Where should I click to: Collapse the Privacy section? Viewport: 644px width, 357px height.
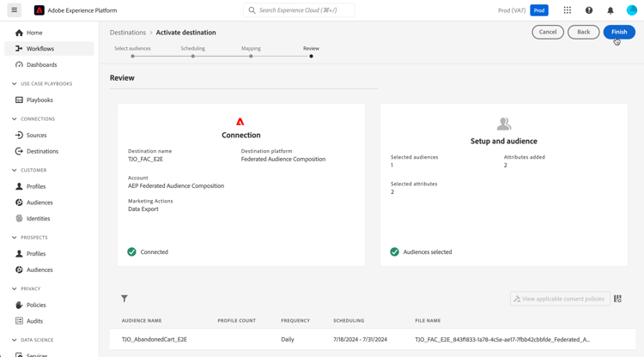[15, 289]
